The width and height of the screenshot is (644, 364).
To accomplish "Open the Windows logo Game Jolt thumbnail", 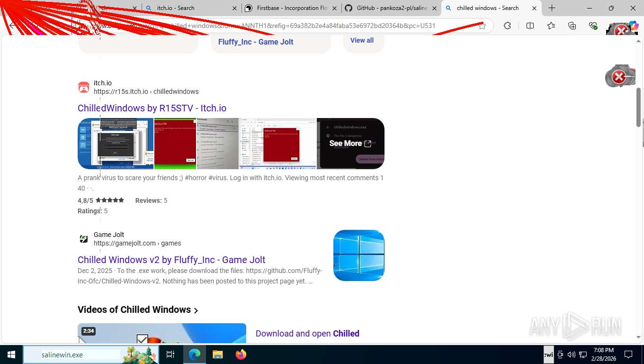I will point(359,255).
